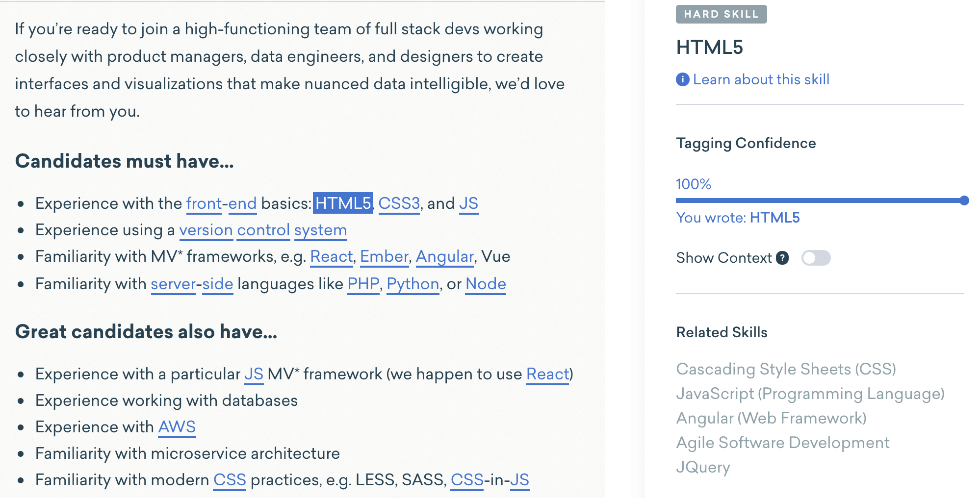Screen dimensions: 980x498
Task: Click the CSS3 skill tag
Action: [x=399, y=203]
